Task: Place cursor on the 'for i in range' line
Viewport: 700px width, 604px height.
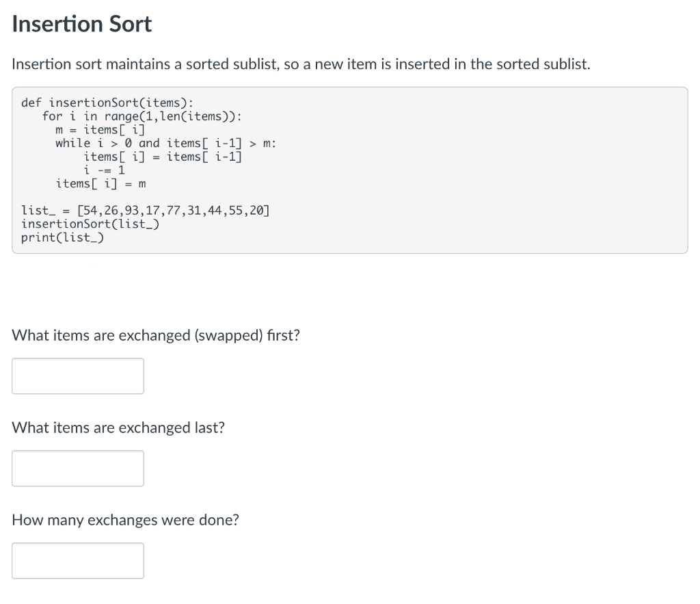Action: (x=142, y=116)
